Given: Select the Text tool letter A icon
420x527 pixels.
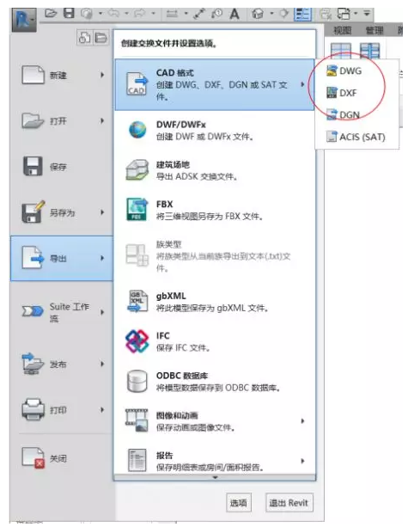Looking at the screenshot, I should click(234, 14).
